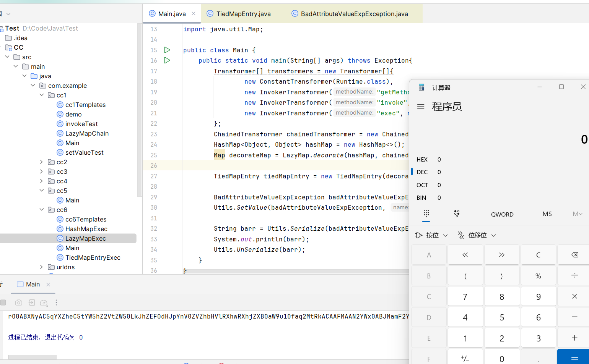Open the more options dots in Run toolbar

coord(56,303)
